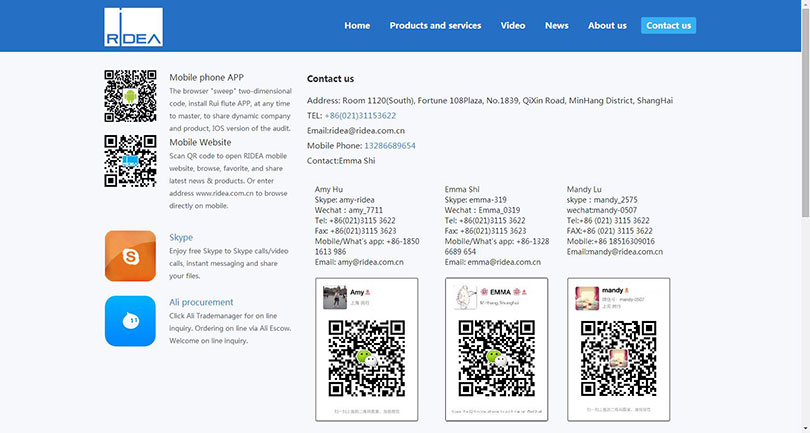Open Products and services menu
The width and height of the screenshot is (810, 433).
(x=435, y=26)
